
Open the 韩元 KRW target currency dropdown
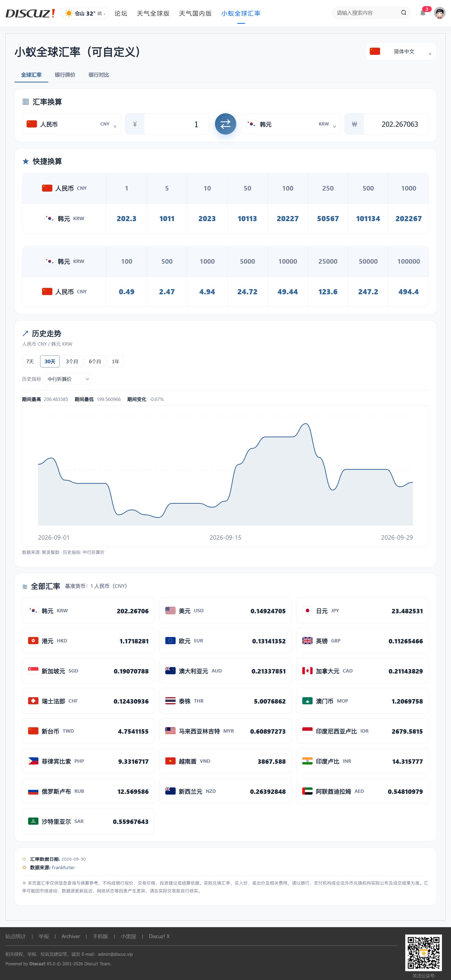[x=291, y=124]
